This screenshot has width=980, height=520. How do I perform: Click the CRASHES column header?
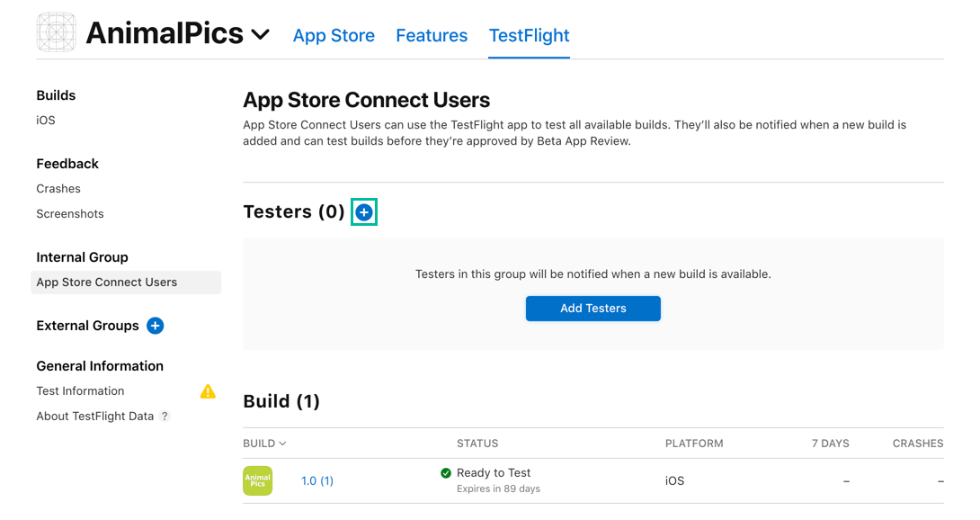(x=917, y=443)
